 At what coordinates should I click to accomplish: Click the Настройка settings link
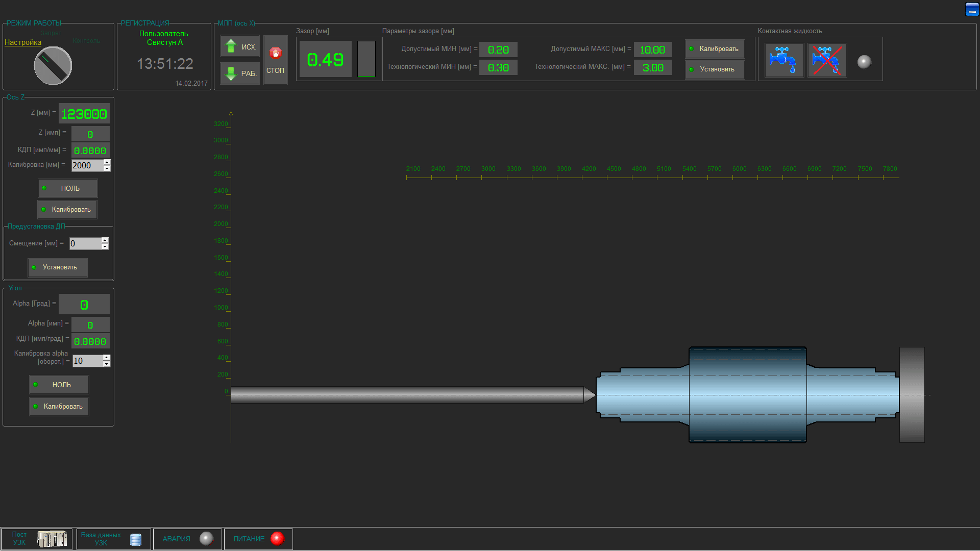point(23,42)
